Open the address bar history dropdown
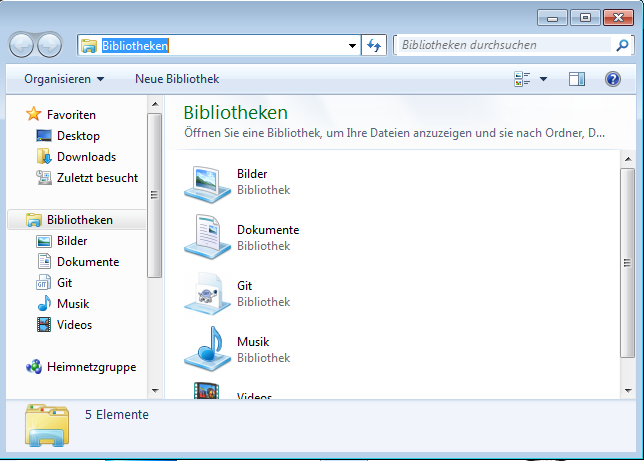Image resolution: width=644 pixels, height=461 pixels. click(352, 45)
